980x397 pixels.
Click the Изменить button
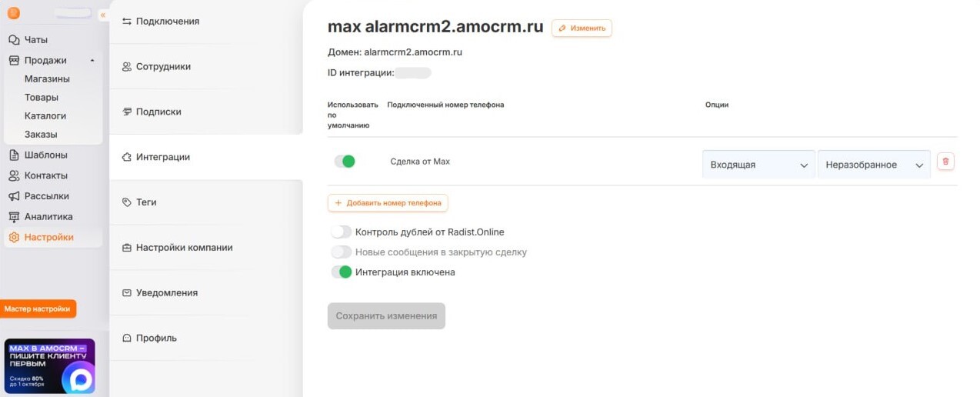pos(582,28)
